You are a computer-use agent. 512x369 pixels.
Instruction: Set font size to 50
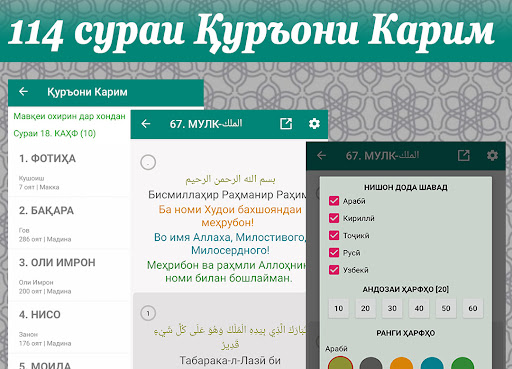point(446,308)
